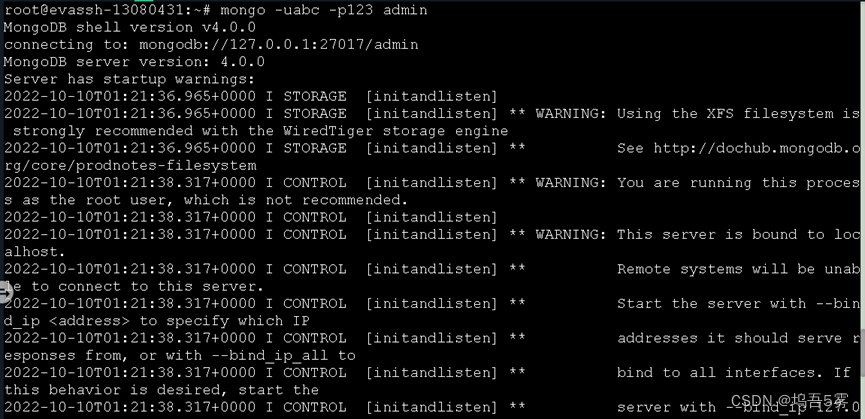Click 'this behavior is desired, start the'
The image size is (865, 419).
[161, 390]
